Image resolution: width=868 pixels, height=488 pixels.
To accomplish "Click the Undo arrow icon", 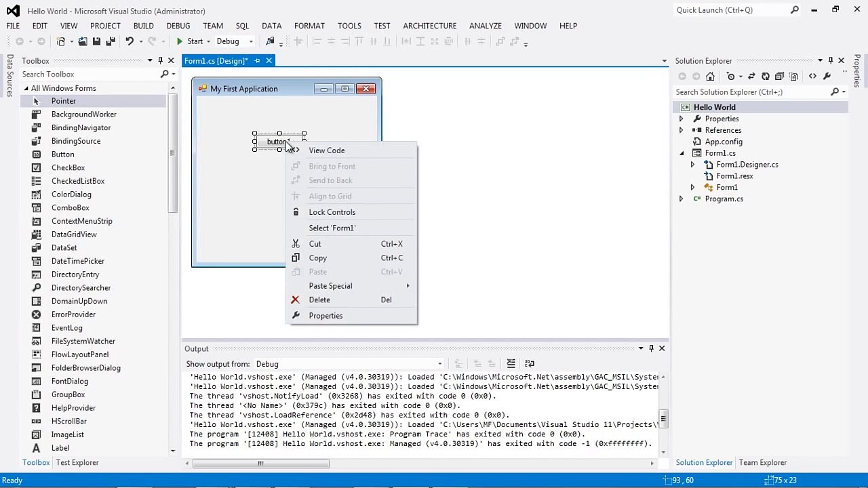I will click(129, 41).
